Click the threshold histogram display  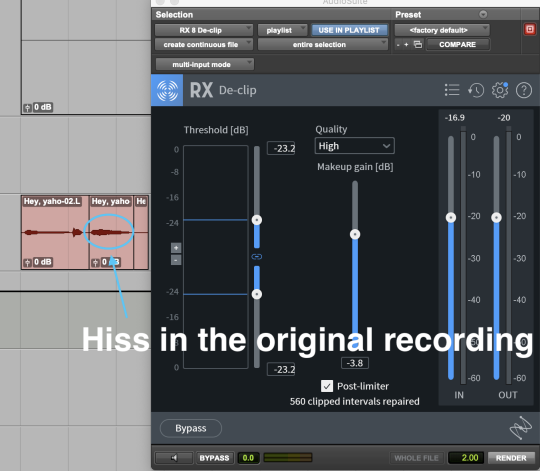216,257
